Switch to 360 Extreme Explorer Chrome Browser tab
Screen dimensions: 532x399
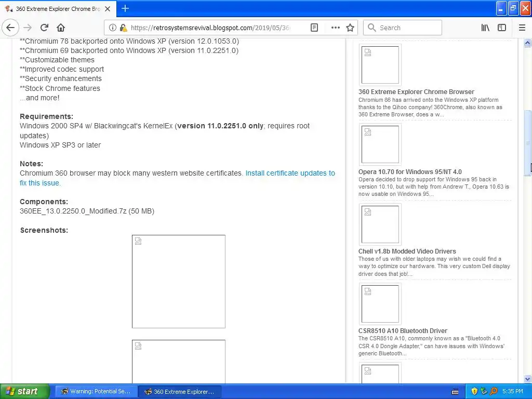coord(58,9)
